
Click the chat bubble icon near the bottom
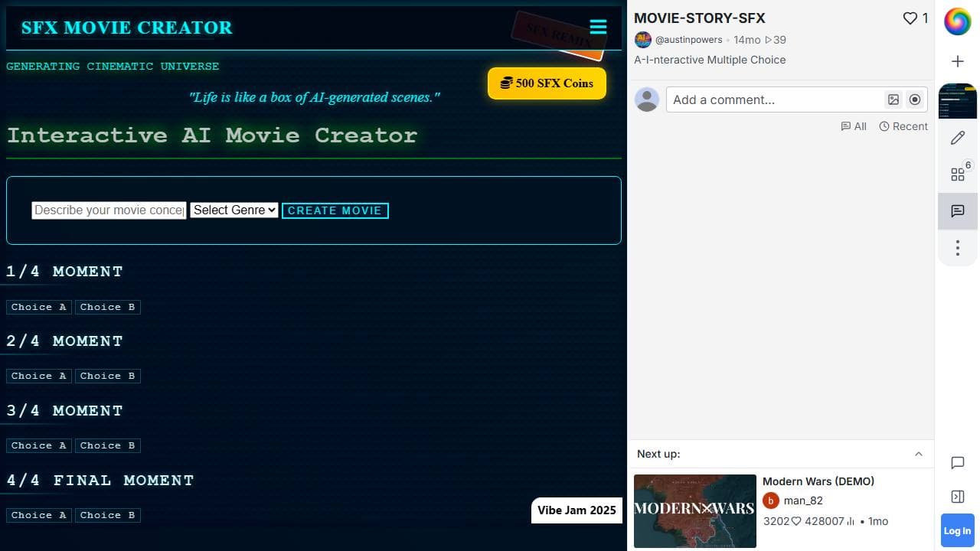coord(958,463)
